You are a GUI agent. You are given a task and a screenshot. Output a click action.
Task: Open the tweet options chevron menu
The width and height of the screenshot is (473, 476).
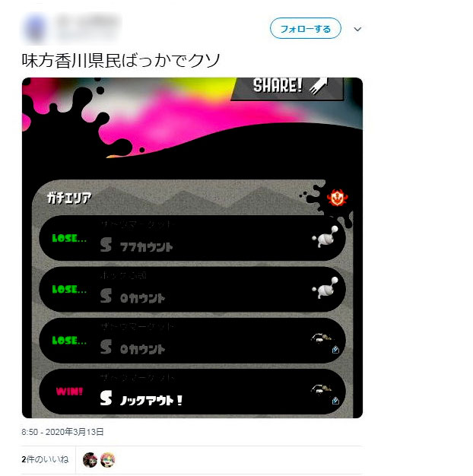pos(357,29)
